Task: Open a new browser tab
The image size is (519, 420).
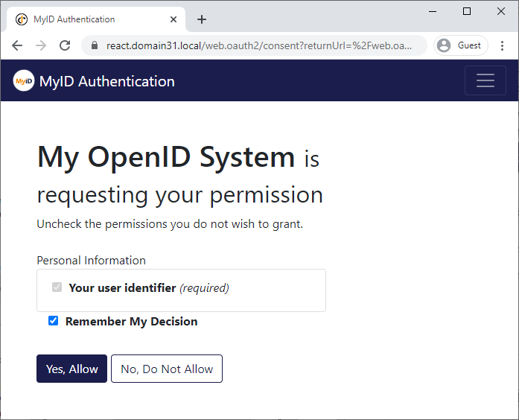Action: click(x=201, y=19)
